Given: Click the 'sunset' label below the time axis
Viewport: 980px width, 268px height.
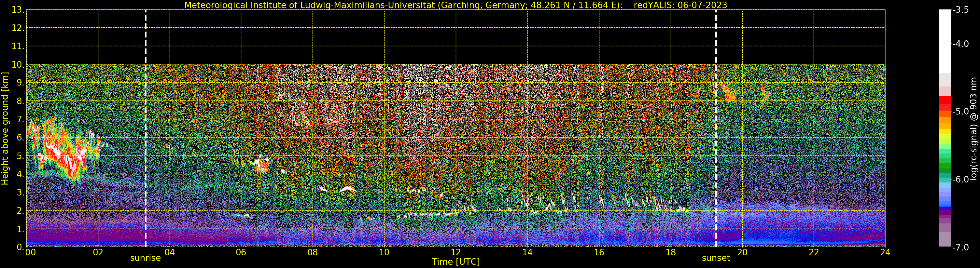Looking at the screenshot, I should 716,258.
